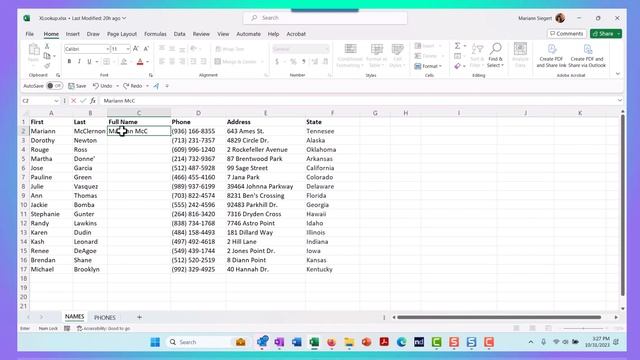The height and width of the screenshot is (360, 640).
Task: Click the title bar Search box
Action: click(325, 18)
